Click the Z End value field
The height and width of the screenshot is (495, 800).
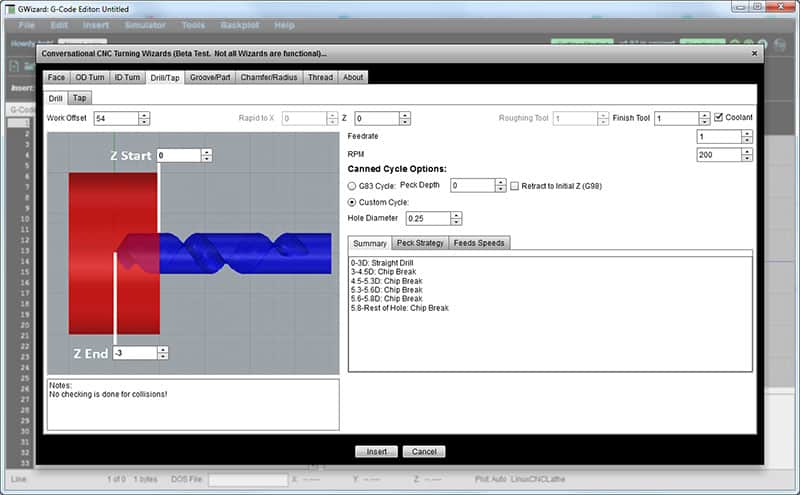135,353
